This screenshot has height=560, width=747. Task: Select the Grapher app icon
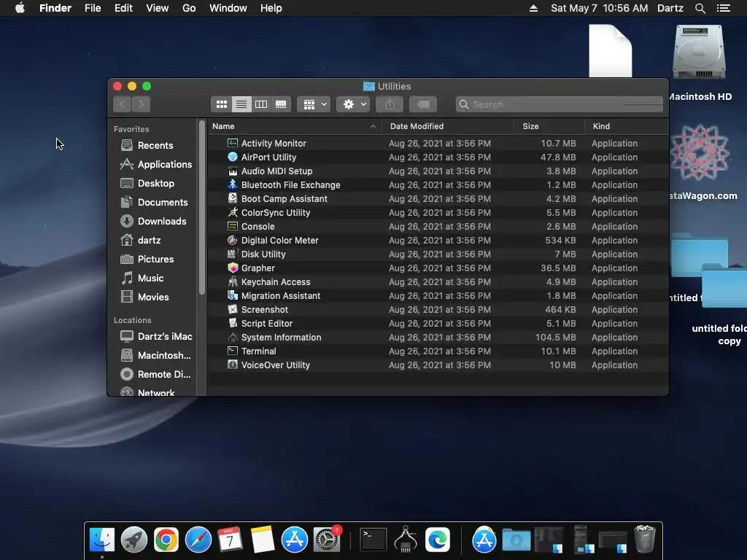coord(233,268)
